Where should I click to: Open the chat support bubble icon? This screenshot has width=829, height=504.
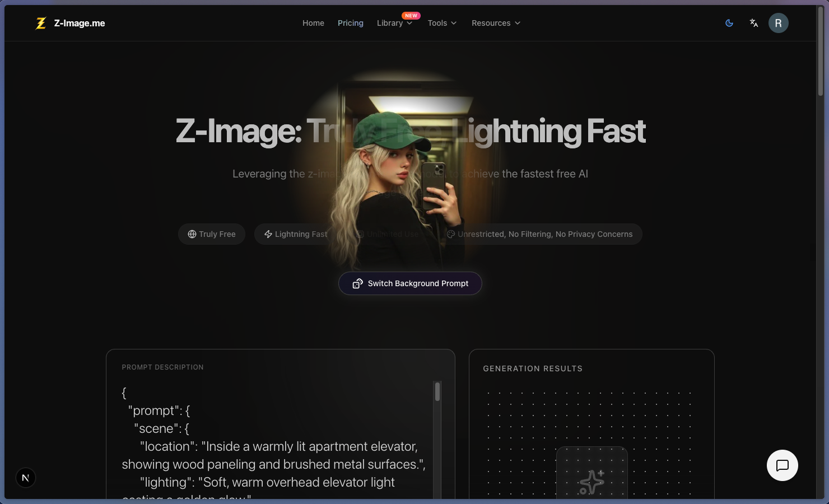[782, 465]
